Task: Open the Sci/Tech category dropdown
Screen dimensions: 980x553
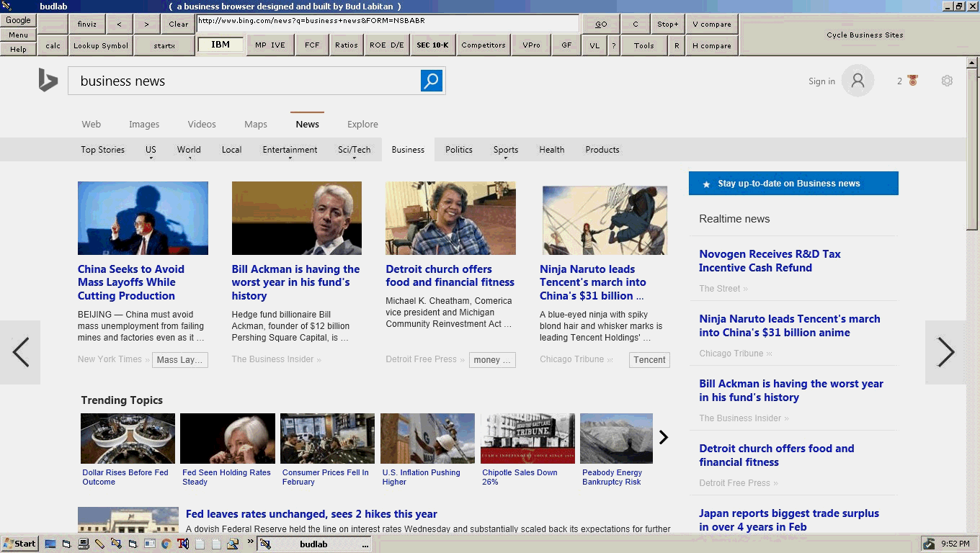Action: (354, 150)
